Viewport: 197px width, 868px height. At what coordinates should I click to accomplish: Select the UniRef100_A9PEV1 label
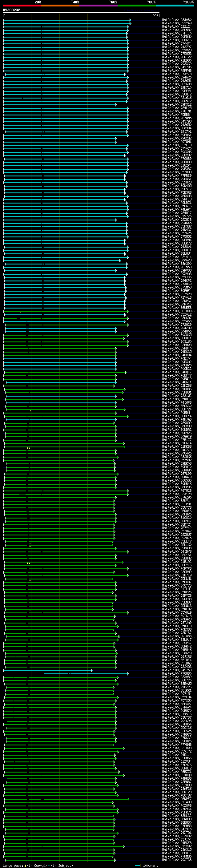coord(177,91)
